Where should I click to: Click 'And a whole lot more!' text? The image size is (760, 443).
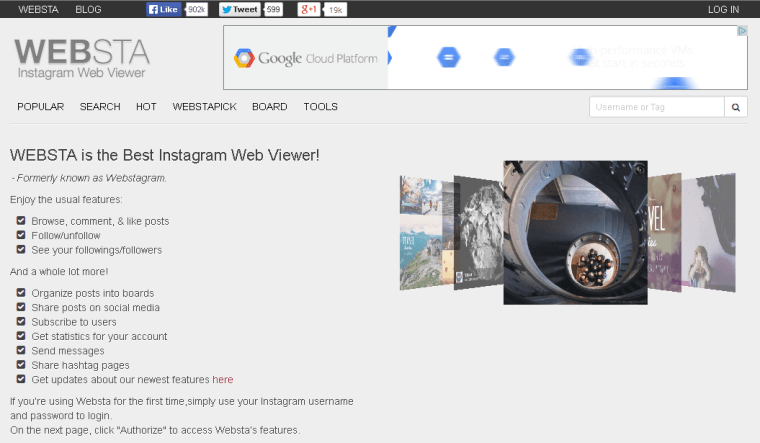(59, 271)
